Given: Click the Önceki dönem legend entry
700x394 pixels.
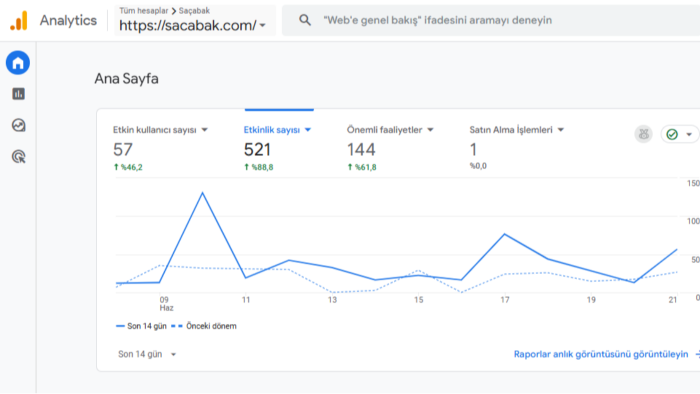Looking at the screenshot, I should coord(204,326).
